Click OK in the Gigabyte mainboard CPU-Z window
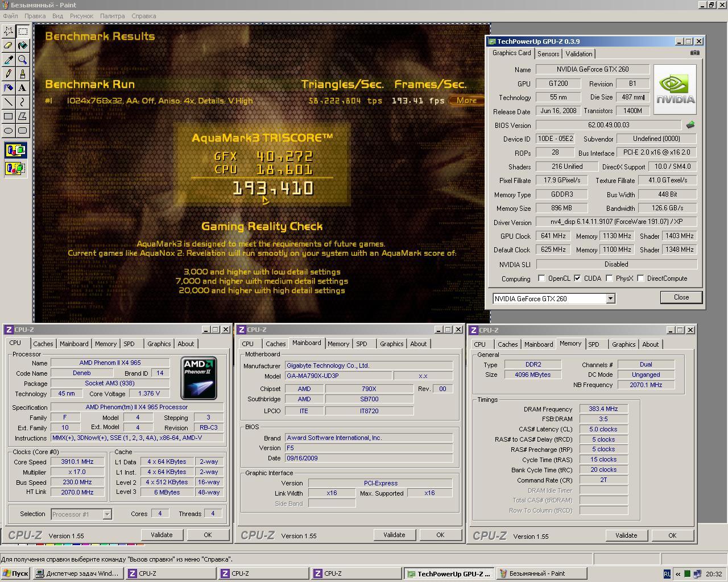 [440, 535]
